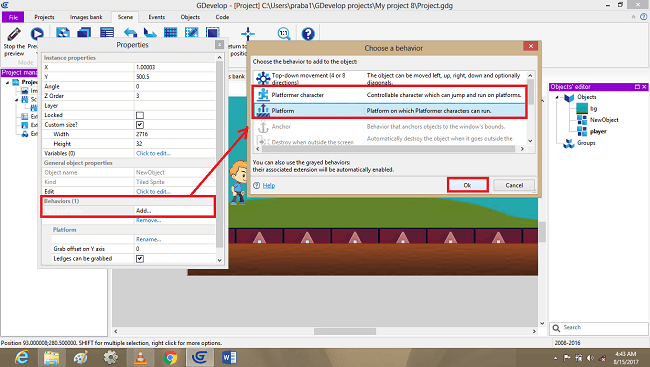
Task: Open Google Chrome from the taskbar
Action: (x=170, y=357)
